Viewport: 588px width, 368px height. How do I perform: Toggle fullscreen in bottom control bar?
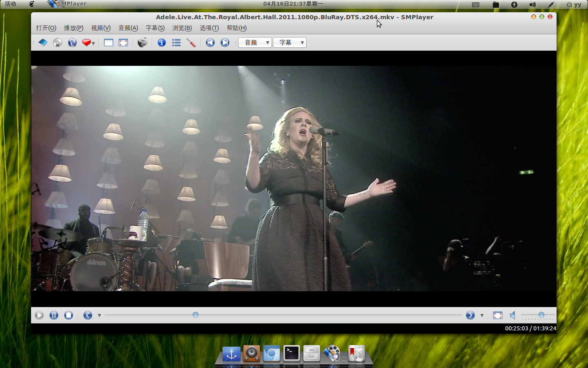pyautogui.click(x=498, y=315)
